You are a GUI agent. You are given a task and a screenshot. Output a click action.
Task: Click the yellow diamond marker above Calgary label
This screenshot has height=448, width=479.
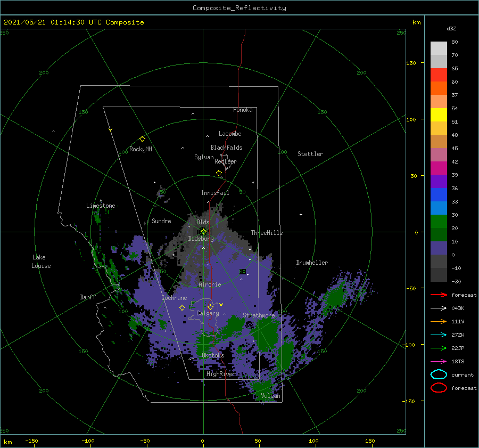[210, 307]
